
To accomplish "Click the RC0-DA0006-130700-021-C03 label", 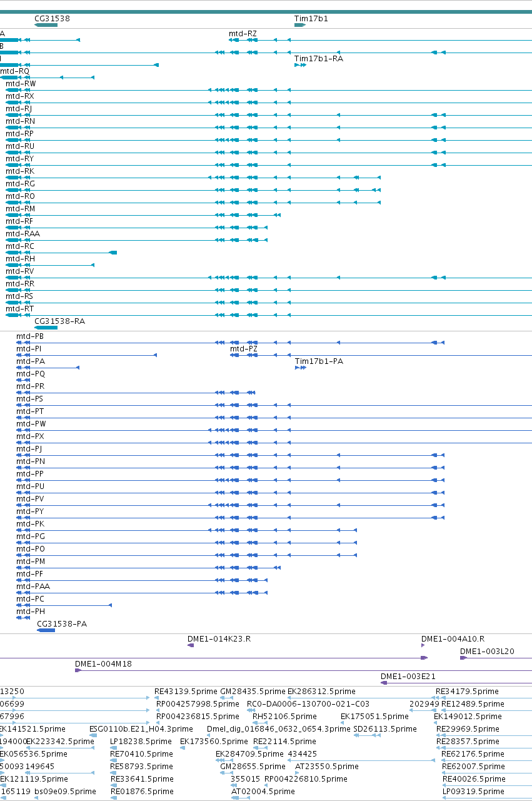I will click(x=308, y=704).
